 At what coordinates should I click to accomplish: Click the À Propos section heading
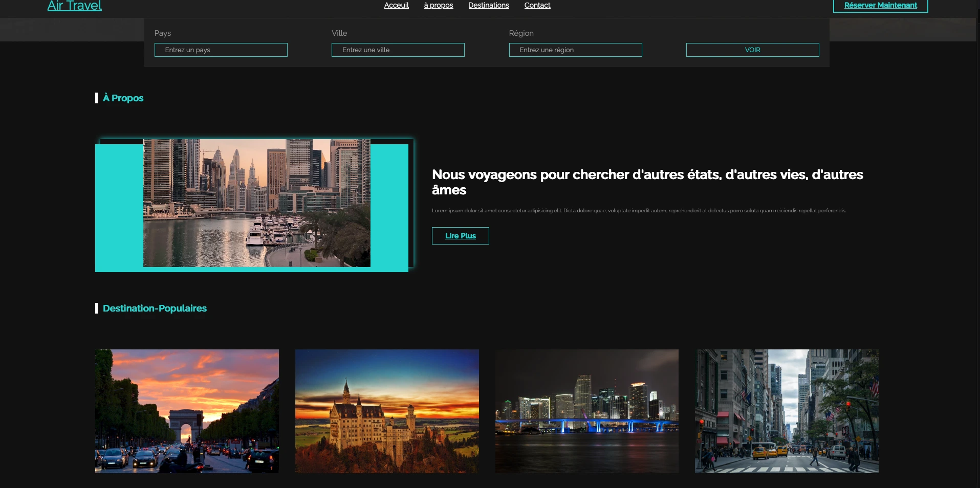(x=123, y=98)
